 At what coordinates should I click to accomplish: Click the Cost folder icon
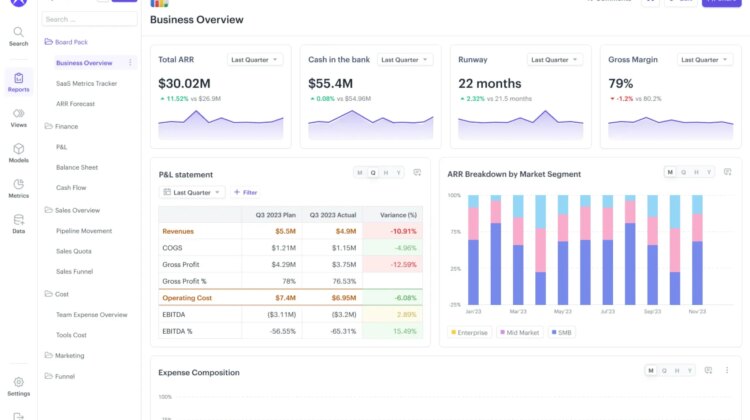[48, 294]
